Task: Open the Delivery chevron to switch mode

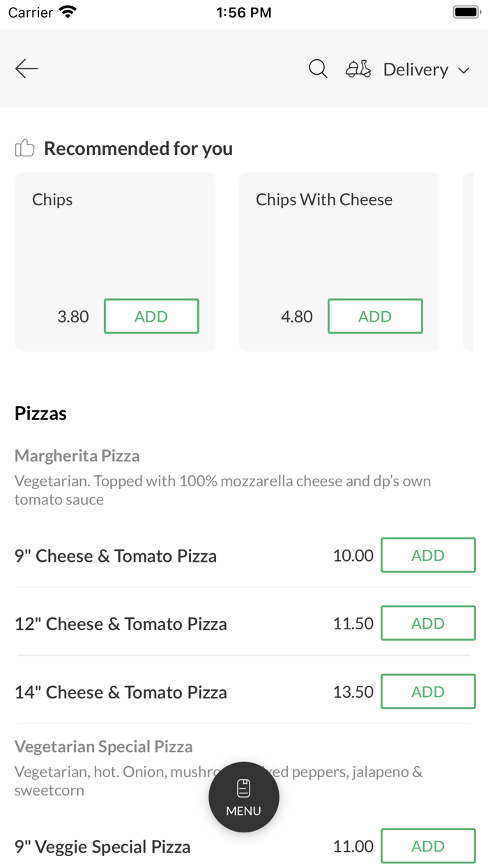Action: click(464, 70)
